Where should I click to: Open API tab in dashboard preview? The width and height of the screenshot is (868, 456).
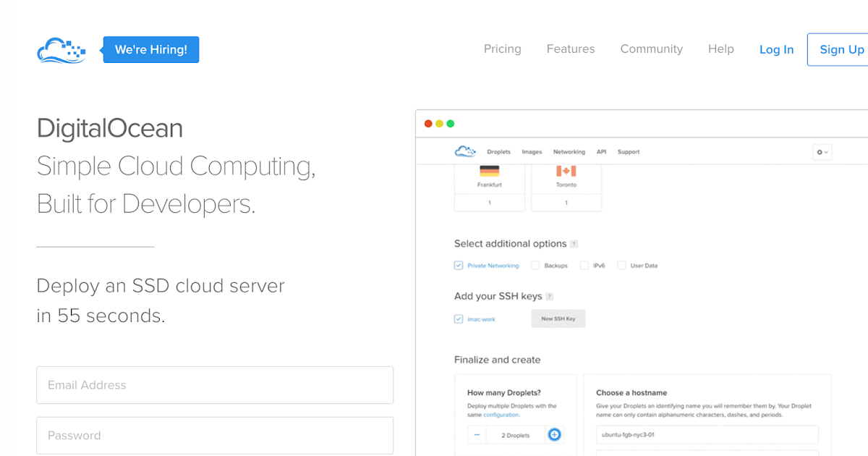[x=601, y=152]
